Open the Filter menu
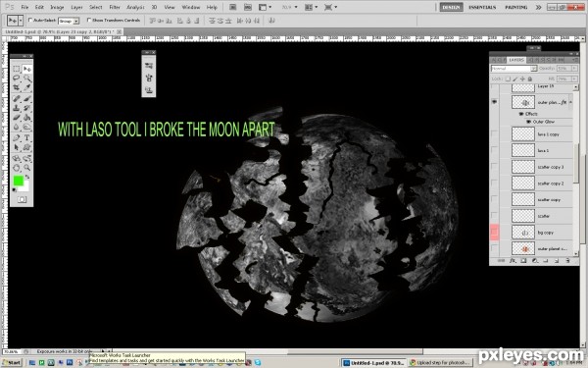Viewport: 588px width, 368px height. click(x=115, y=7)
